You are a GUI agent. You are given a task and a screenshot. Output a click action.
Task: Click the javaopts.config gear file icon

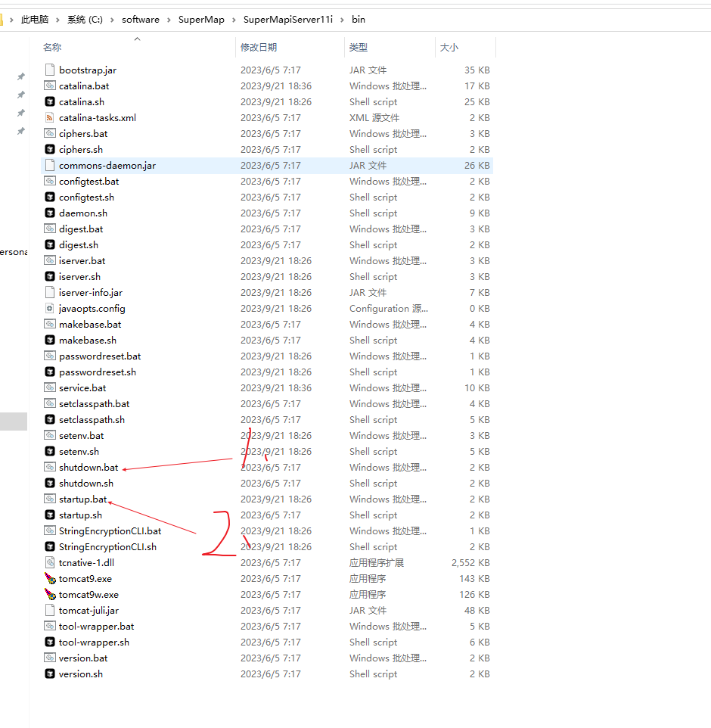point(50,308)
